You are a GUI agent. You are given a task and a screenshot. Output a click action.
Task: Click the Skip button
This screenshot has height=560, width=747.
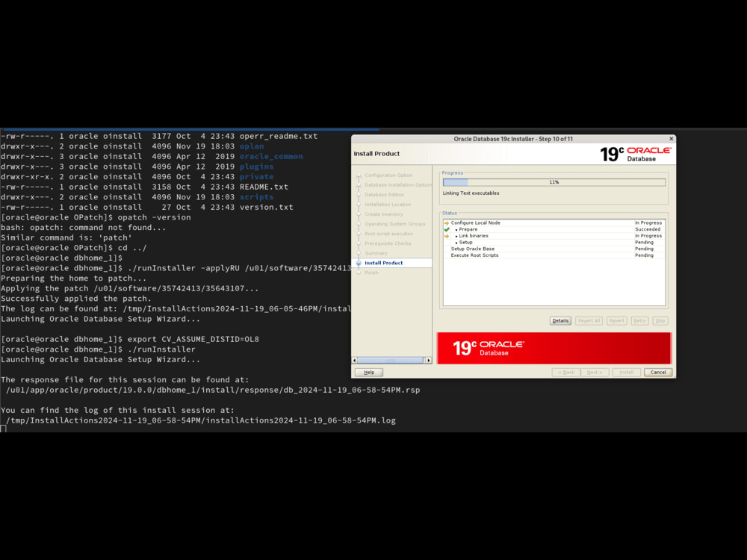pos(660,320)
